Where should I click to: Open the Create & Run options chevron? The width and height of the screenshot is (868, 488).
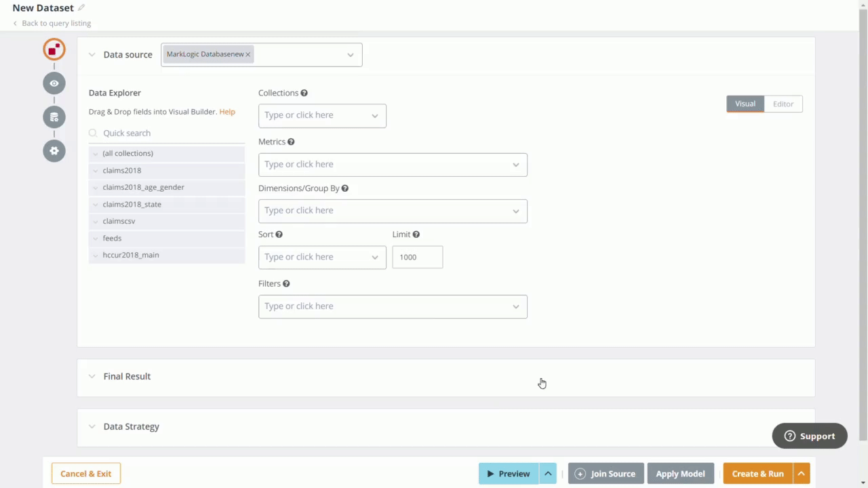tap(801, 473)
